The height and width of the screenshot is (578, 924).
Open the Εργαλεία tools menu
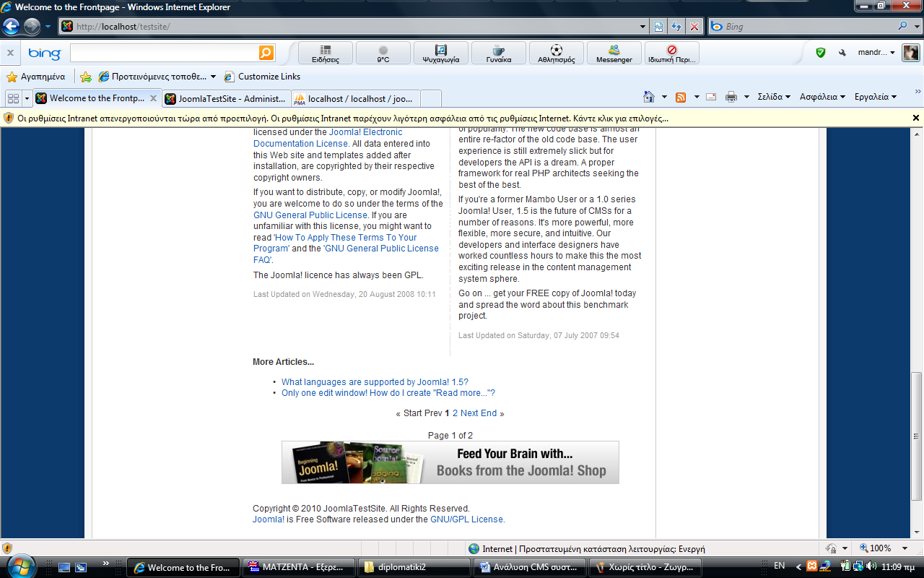coord(875,97)
